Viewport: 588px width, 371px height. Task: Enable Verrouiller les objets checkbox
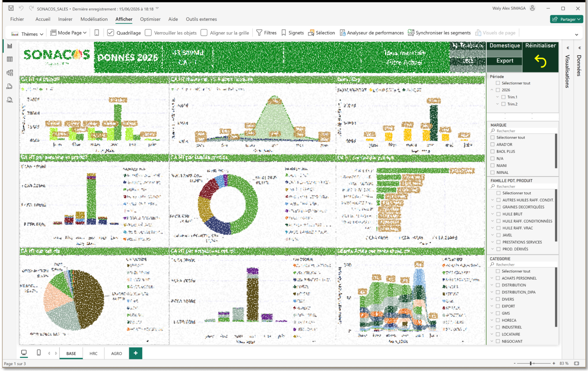click(x=148, y=33)
